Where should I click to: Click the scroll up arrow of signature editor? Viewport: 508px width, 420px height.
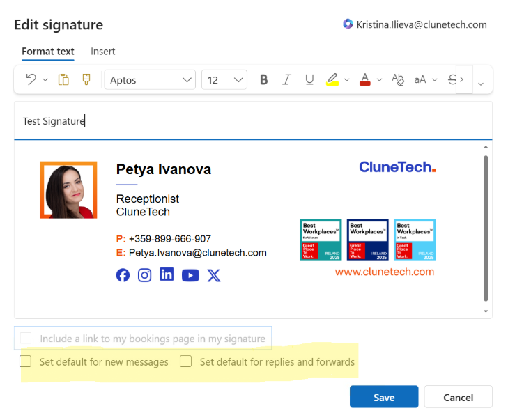click(486, 147)
